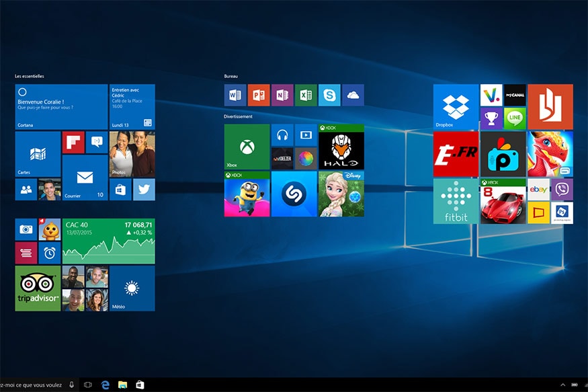Screen dimensions: 588x392
Task: Open the red L'Équipe .FR tile
Action: (x=456, y=154)
